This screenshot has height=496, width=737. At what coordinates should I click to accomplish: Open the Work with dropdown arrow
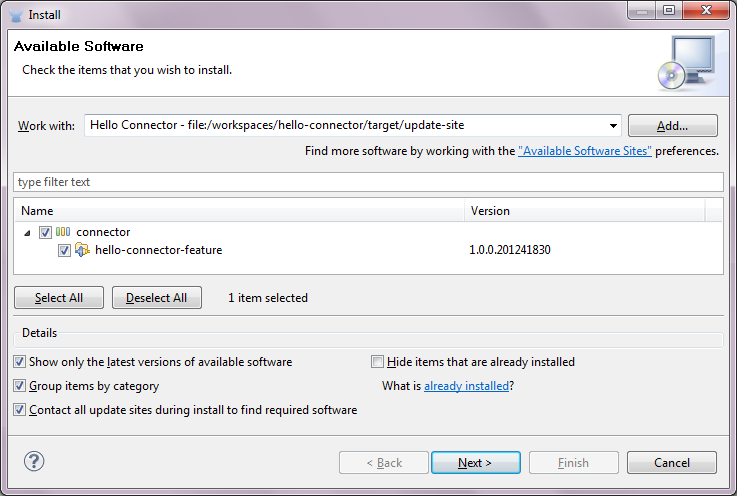612,126
